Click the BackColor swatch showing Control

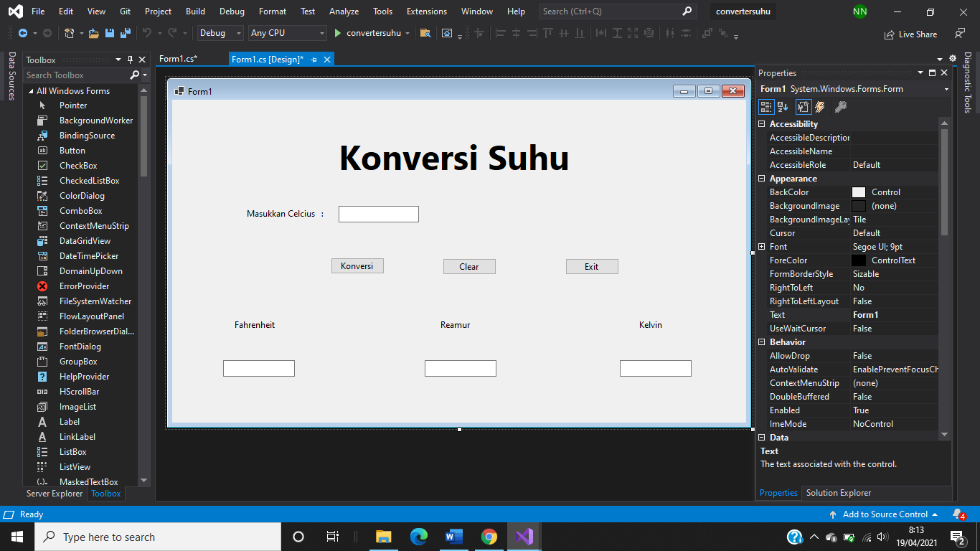pos(859,192)
